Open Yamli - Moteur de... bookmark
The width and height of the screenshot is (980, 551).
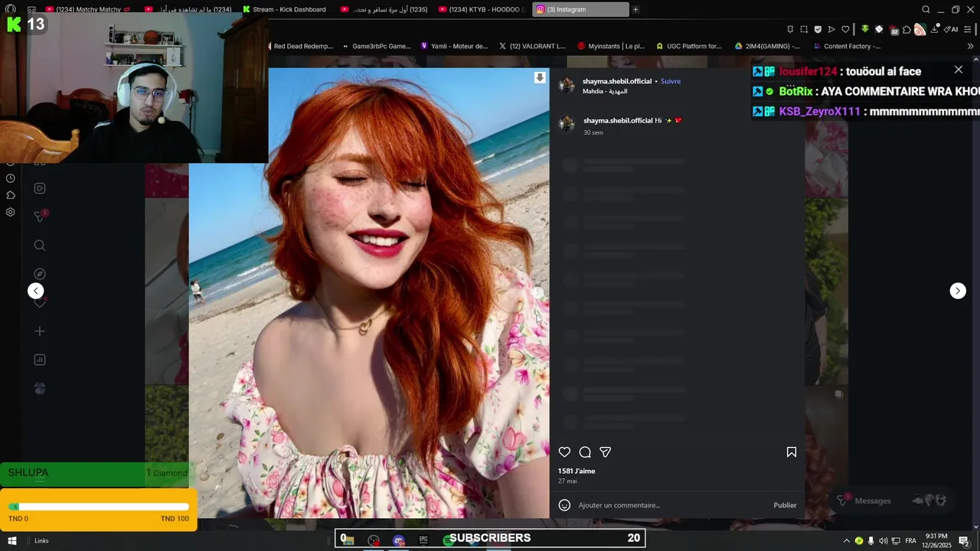tap(454, 46)
